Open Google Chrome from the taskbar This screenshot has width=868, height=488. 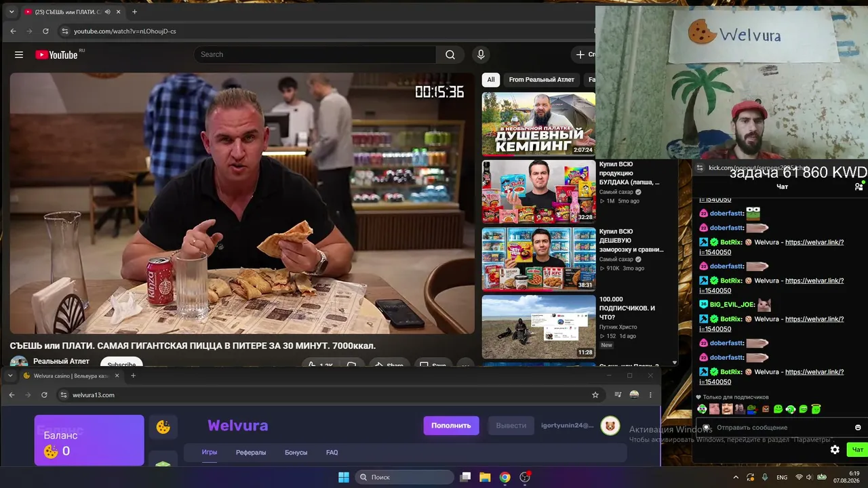tap(505, 477)
